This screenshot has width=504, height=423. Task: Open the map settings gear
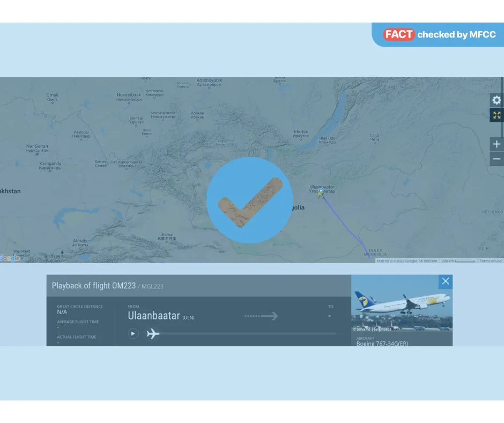[x=496, y=100]
